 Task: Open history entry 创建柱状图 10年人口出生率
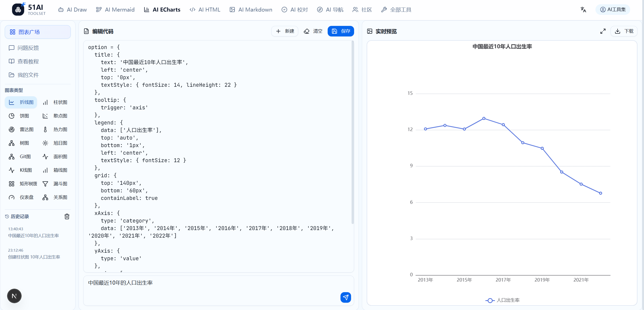[x=34, y=257]
